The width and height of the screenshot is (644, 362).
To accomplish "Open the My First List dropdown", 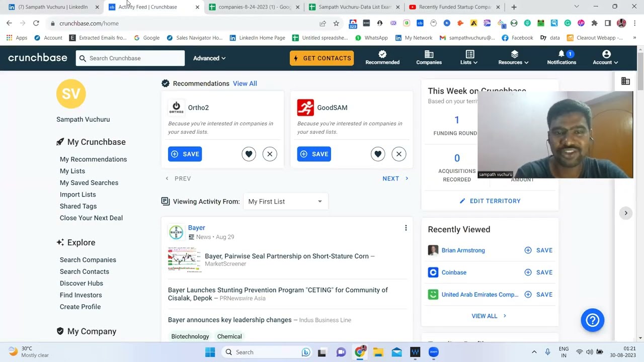I will [x=285, y=202].
